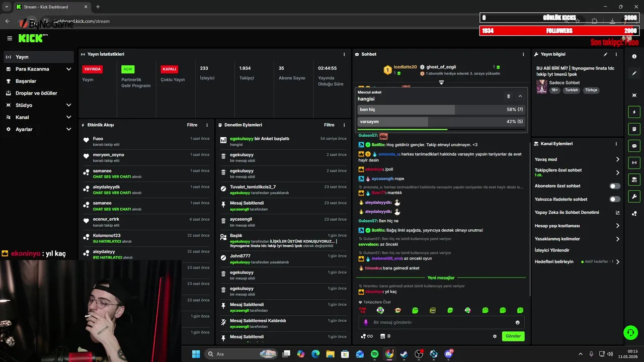
Task: Open the Stream - Kick Dashboard browser tab
Action: (x=51, y=7)
